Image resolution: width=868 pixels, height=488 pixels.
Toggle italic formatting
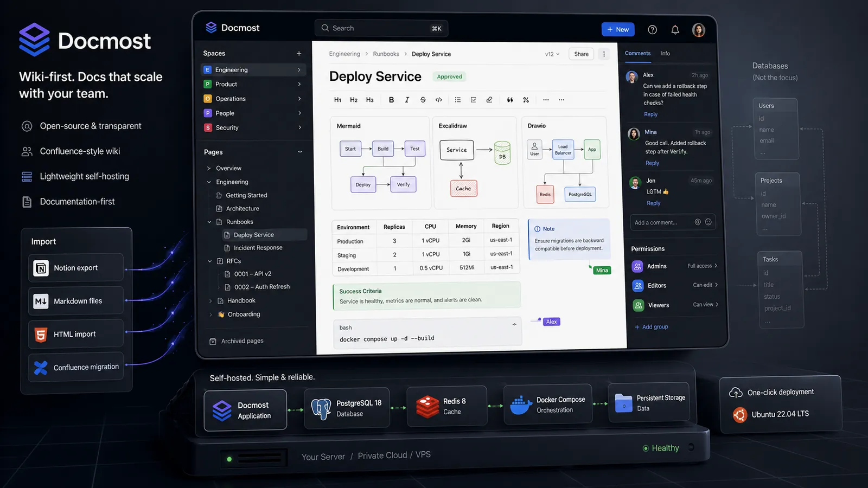[407, 100]
